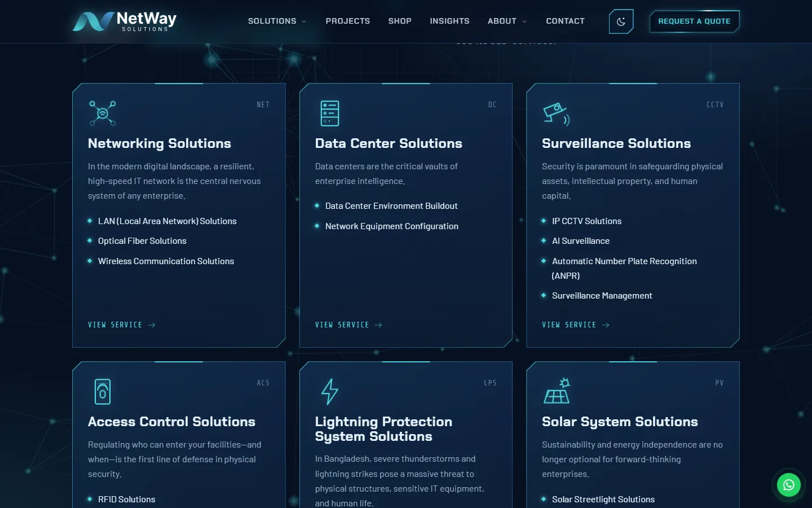The height and width of the screenshot is (508, 812).
Task: Select Data Center Environment Buildout item
Action: click(x=391, y=206)
